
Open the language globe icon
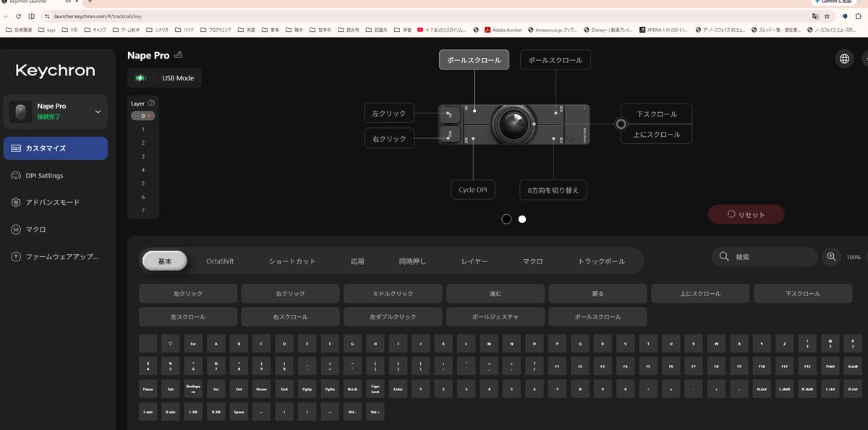coord(844,59)
